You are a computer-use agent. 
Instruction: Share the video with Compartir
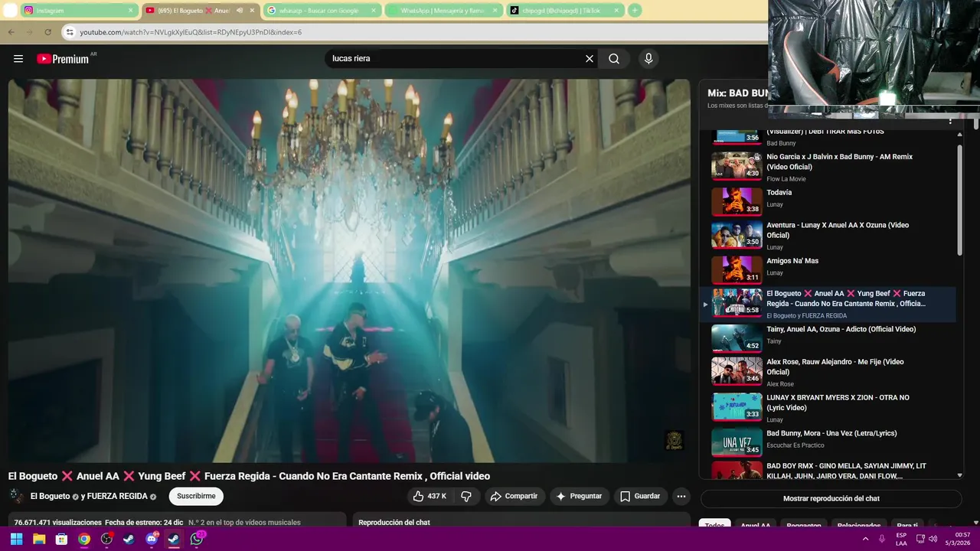(x=514, y=496)
